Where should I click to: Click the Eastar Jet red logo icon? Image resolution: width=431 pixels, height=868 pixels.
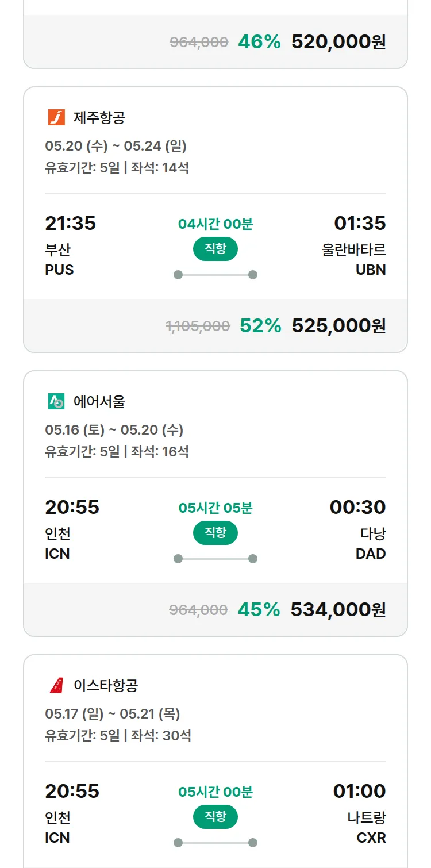(56, 685)
